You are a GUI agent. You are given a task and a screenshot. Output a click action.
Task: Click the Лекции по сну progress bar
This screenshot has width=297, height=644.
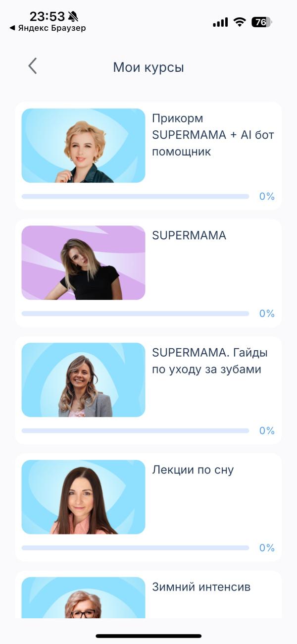click(x=135, y=548)
